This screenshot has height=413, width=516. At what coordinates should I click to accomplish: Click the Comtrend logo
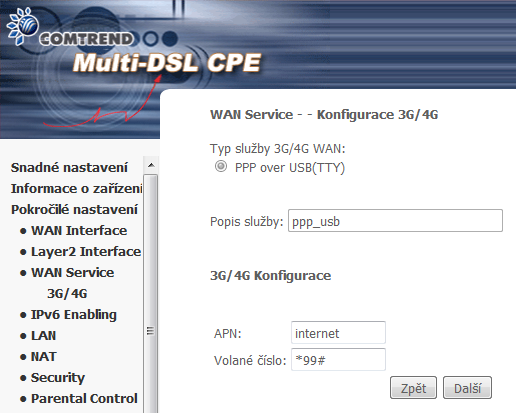70,28
